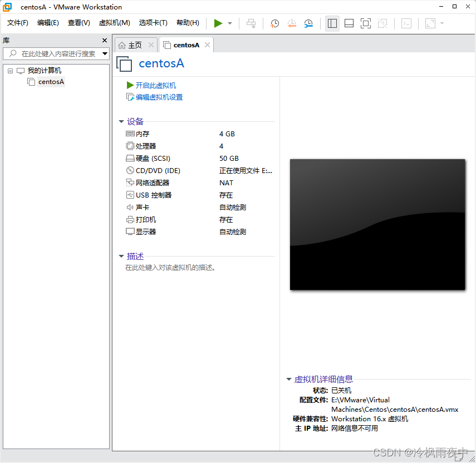The image size is (476, 463).
Task: Collapse the 描述 section
Action: (121, 257)
